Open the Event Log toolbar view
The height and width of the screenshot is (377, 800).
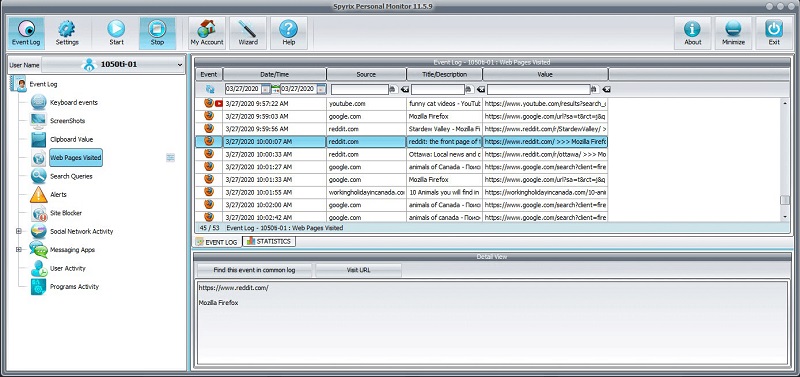point(26,34)
